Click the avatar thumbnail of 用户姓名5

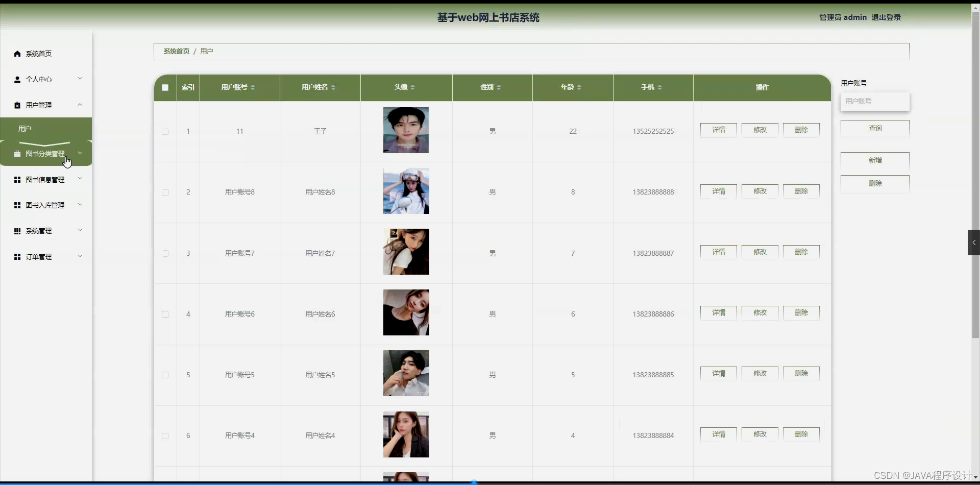406,373
